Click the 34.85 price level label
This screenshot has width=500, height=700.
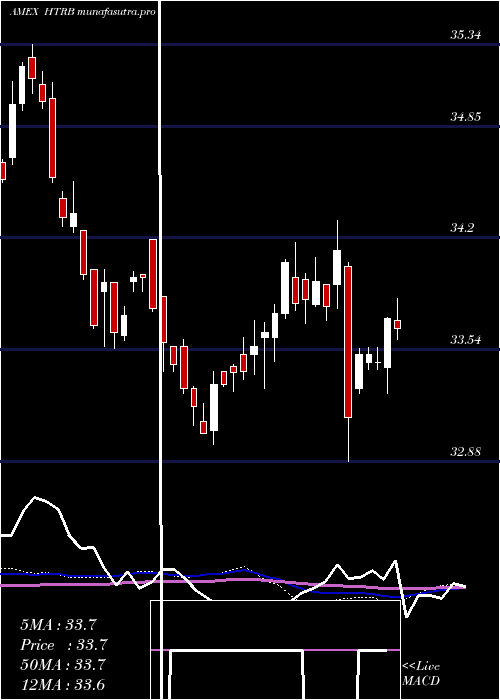[466, 117]
